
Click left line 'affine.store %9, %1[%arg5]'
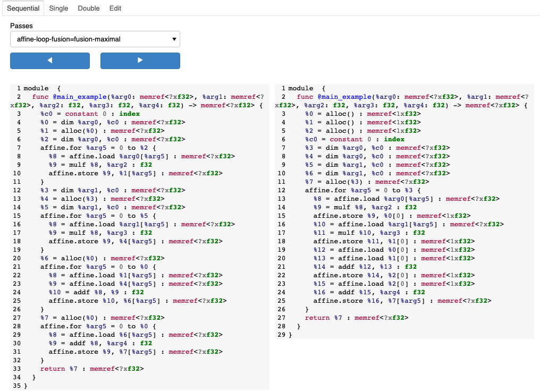tap(136, 173)
